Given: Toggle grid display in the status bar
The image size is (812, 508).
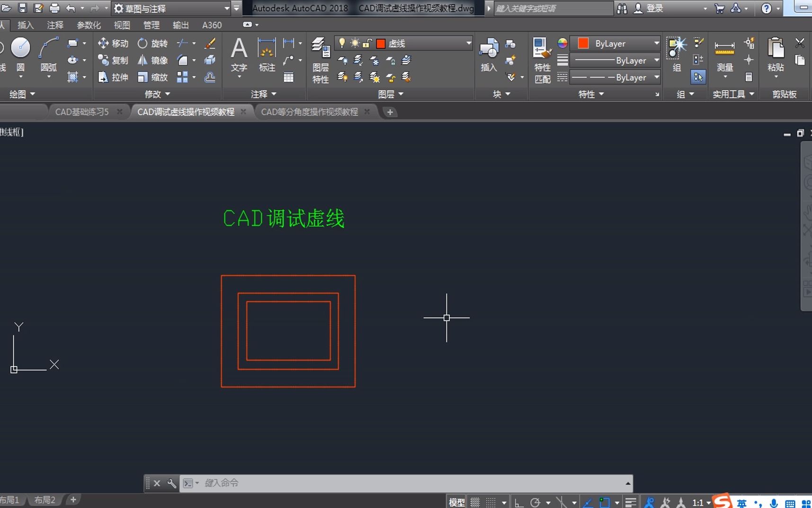Looking at the screenshot, I should pos(474,501).
